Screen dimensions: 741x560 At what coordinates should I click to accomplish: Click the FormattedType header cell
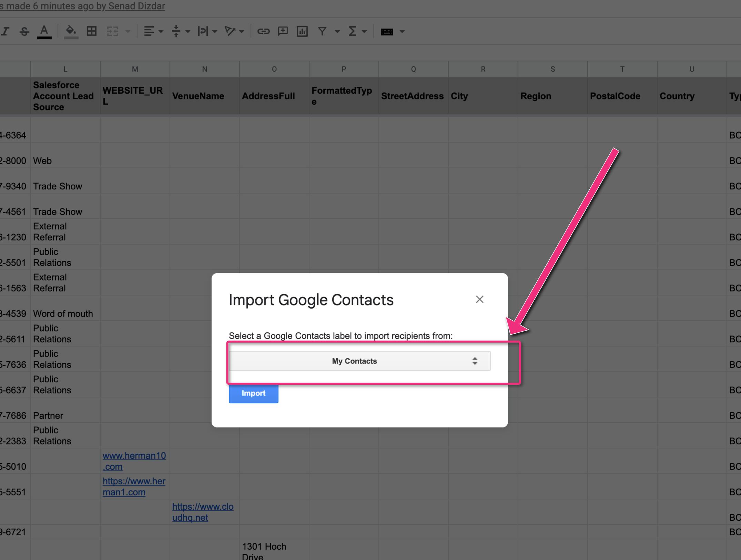[344, 96]
